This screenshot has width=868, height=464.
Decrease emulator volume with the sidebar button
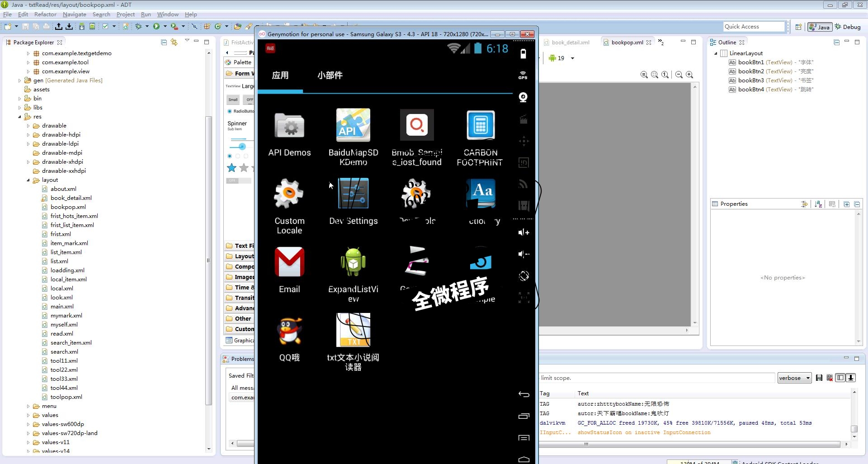tap(524, 254)
